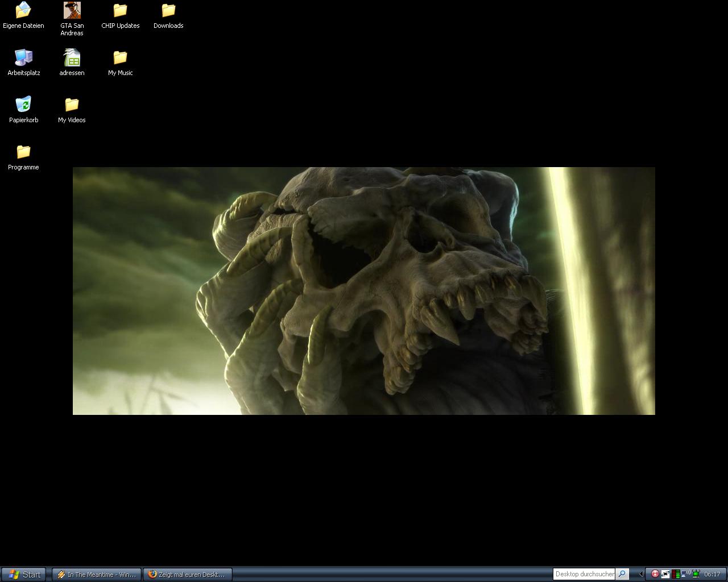
Task: Click the Desktop durchsuchen search field
Action: (584, 574)
